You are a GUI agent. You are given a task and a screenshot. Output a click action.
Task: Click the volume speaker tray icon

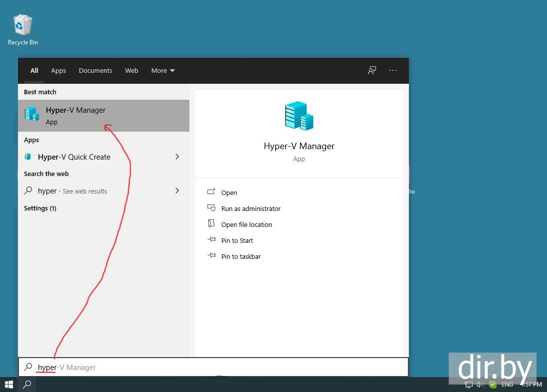coord(480,385)
